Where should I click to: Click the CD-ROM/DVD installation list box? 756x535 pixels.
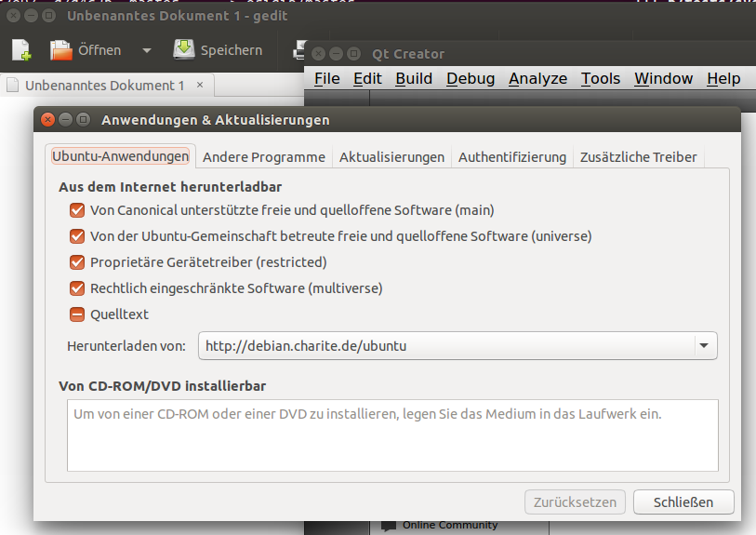[391, 435]
